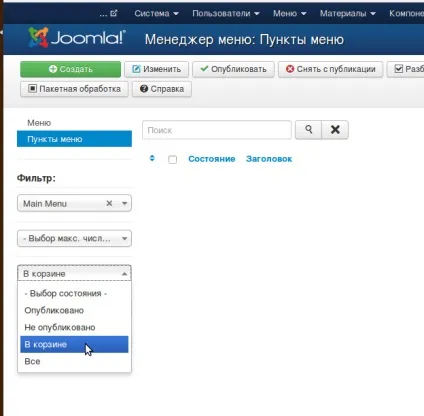Open Пакетная обработка batch button
Viewport: 424px width, 416px height.
(74, 89)
